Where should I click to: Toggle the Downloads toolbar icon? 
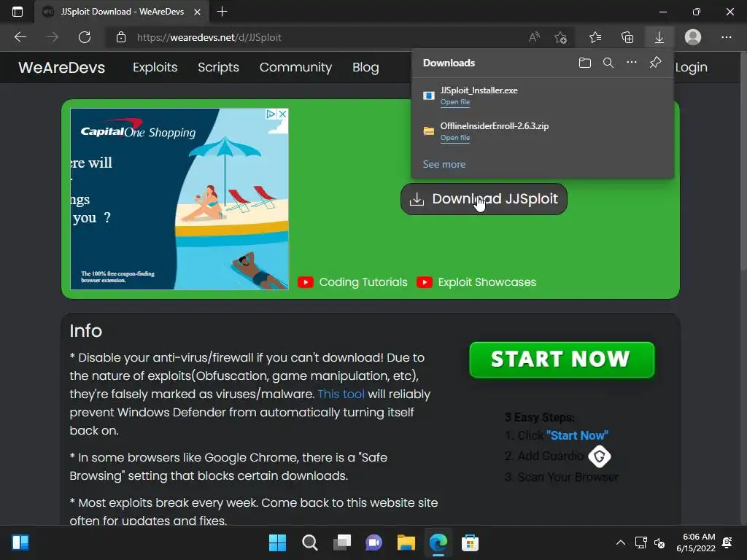(659, 37)
